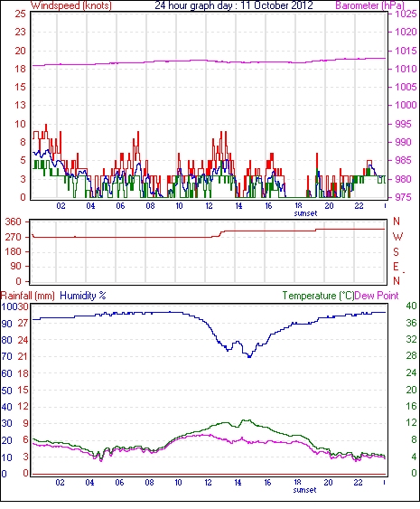Image resolution: width=420 pixels, height=509 pixels.
Task: Click the sunset marker under wind graph
Action: [305, 213]
